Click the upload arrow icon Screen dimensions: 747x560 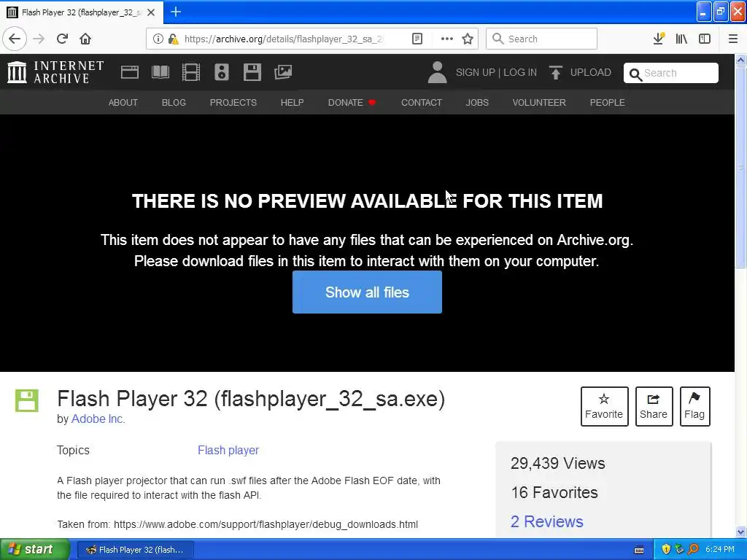point(555,72)
